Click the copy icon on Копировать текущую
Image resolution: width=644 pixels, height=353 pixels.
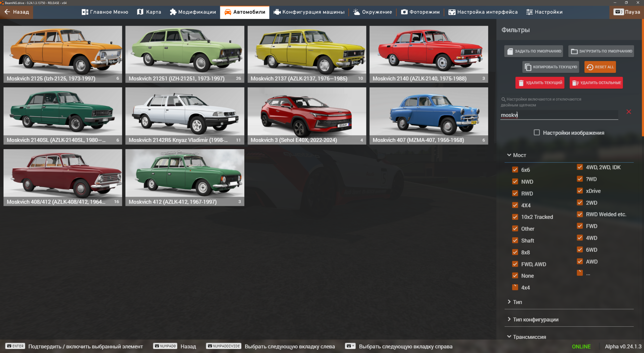528,67
